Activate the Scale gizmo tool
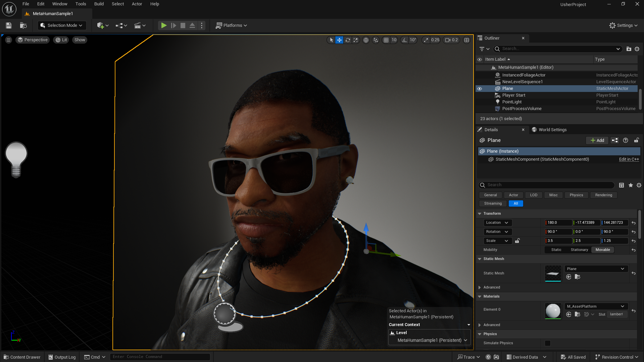 356,40
